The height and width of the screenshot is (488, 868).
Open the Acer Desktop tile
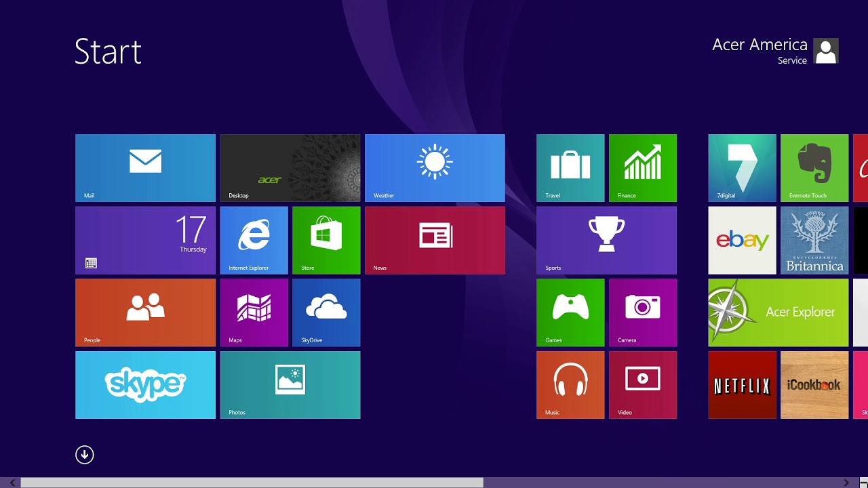(x=290, y=168)
